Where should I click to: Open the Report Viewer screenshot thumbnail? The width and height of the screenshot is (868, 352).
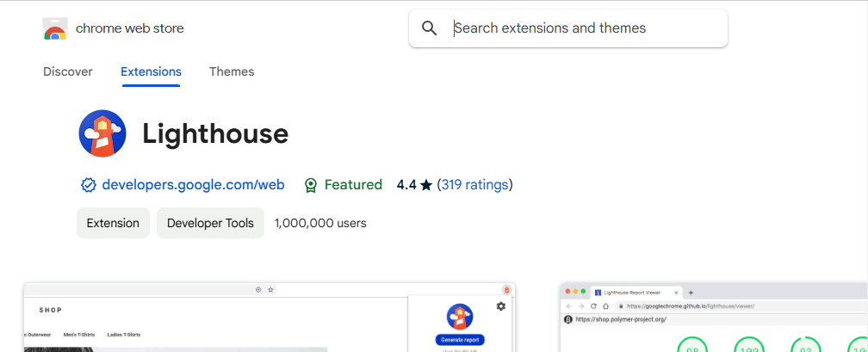pos(714,317)
